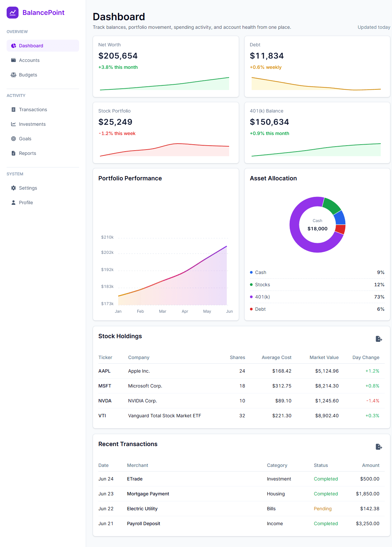Screen dimensions: 392x547
Task: Select the Stocks legend row
Action: pos(317,285)
